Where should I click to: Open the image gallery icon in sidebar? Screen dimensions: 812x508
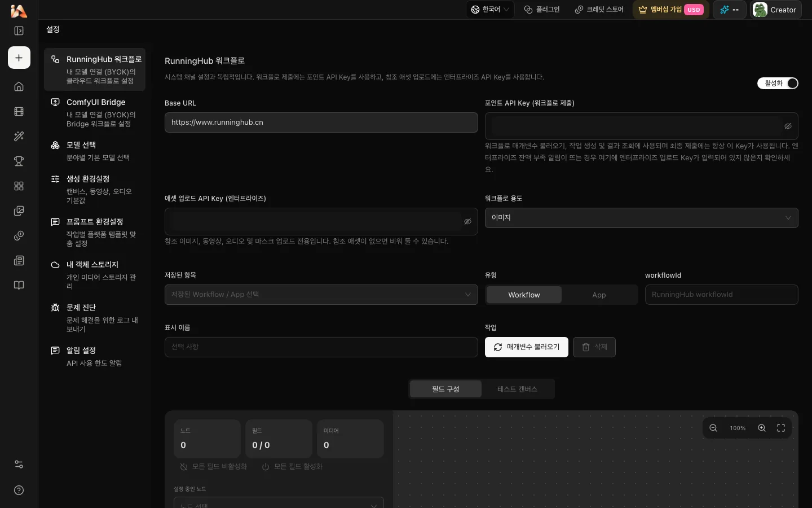(19, 211)
